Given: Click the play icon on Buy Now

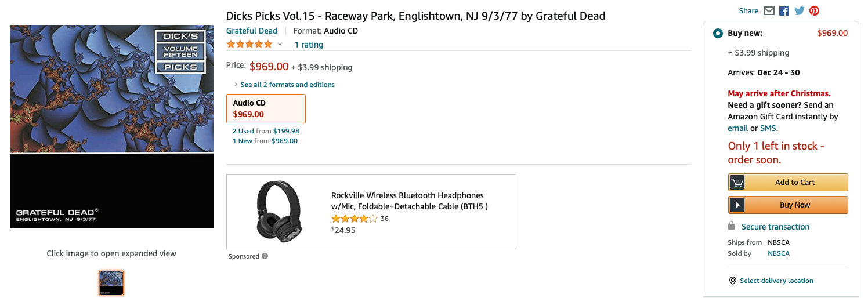Looking at the screenshot, I should point(737,205).
